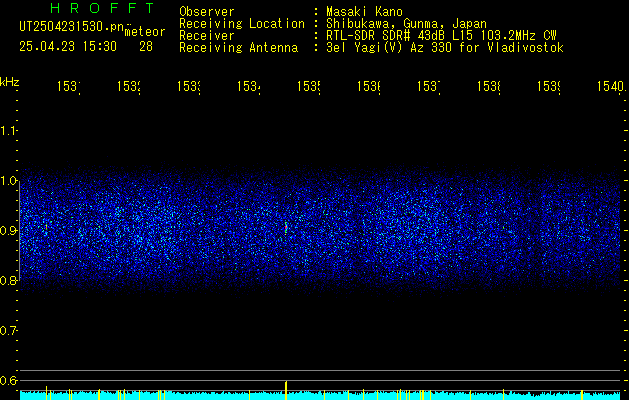Click the 1535 time axis label
The width and height of the screenshot is (629, 400).
(x=308, y=87)
